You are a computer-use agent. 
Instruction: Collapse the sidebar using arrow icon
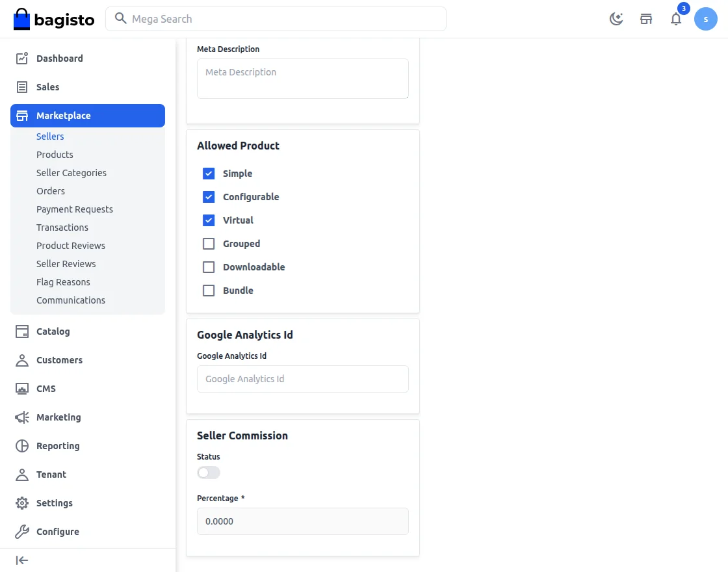pos(22,560)
